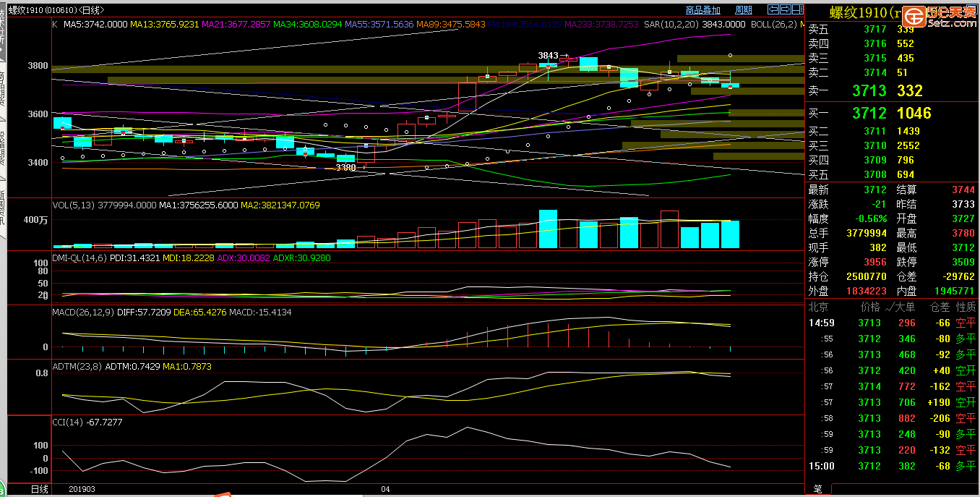Viewport: 980px width, 497px height.
Task: Select the 笔 tab below the tick list
Action: [x=818, y=490]
